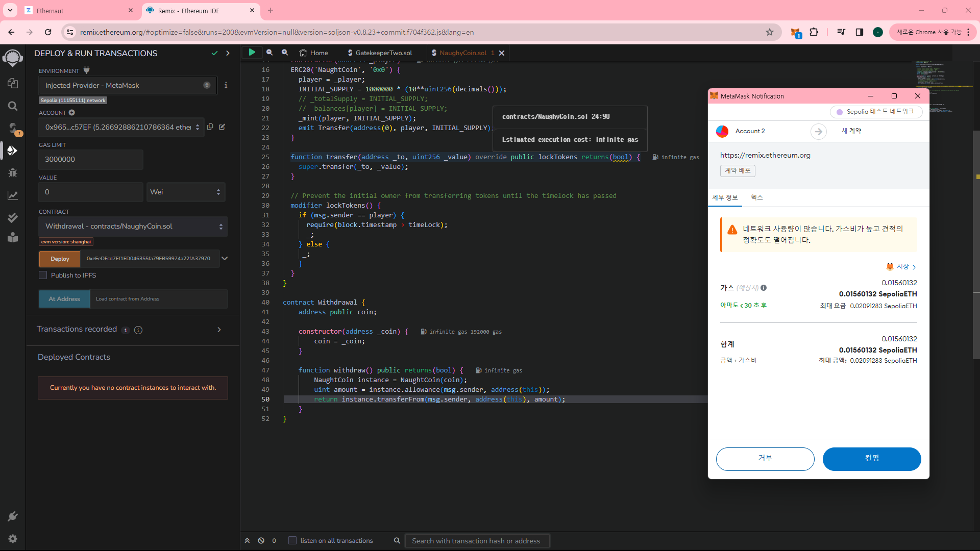Zoom in the editor font
The width and height of the screenshot is (980, 551).
click(285, 52)
